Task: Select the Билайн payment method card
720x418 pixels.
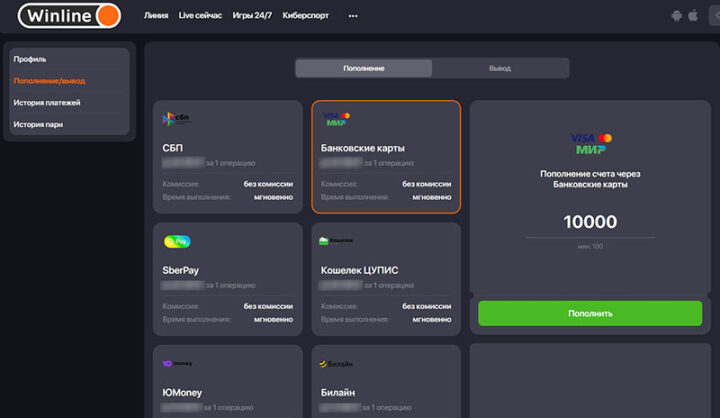Action: (386, 381)
